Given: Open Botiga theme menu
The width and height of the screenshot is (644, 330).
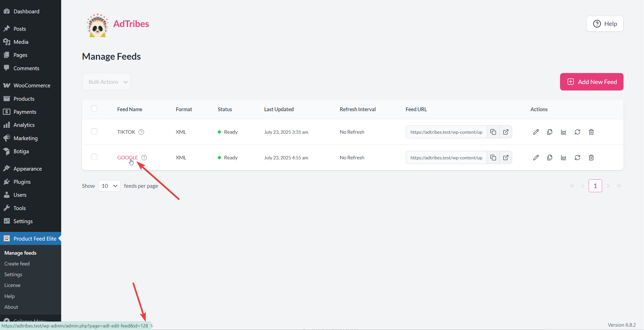Looking at the screenshot, I should 30,151.
